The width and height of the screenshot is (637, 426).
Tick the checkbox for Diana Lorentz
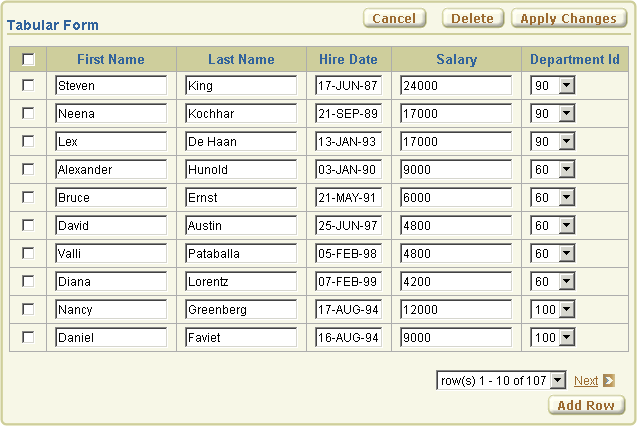click(x=28, y=281)
